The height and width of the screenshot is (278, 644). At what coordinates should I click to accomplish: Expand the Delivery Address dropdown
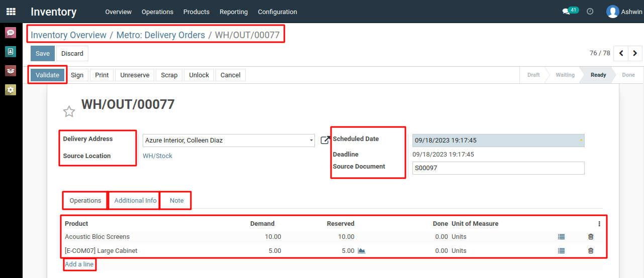[311, 141]
